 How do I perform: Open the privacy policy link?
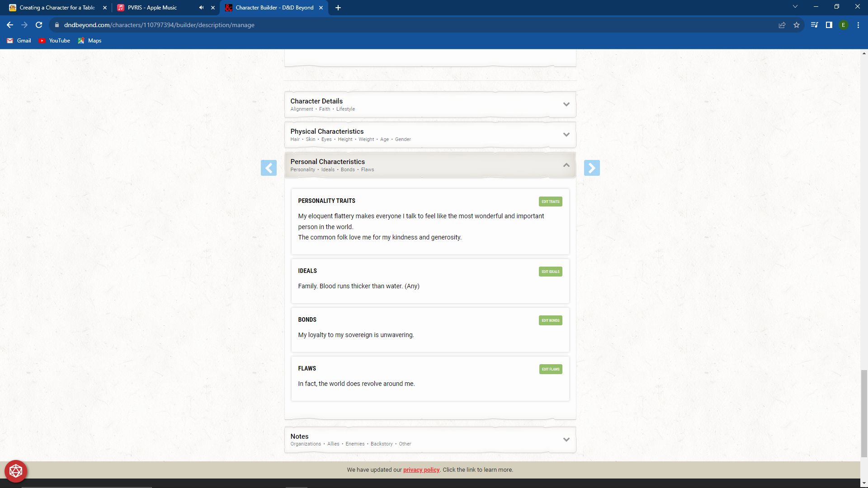coord(421,469)
